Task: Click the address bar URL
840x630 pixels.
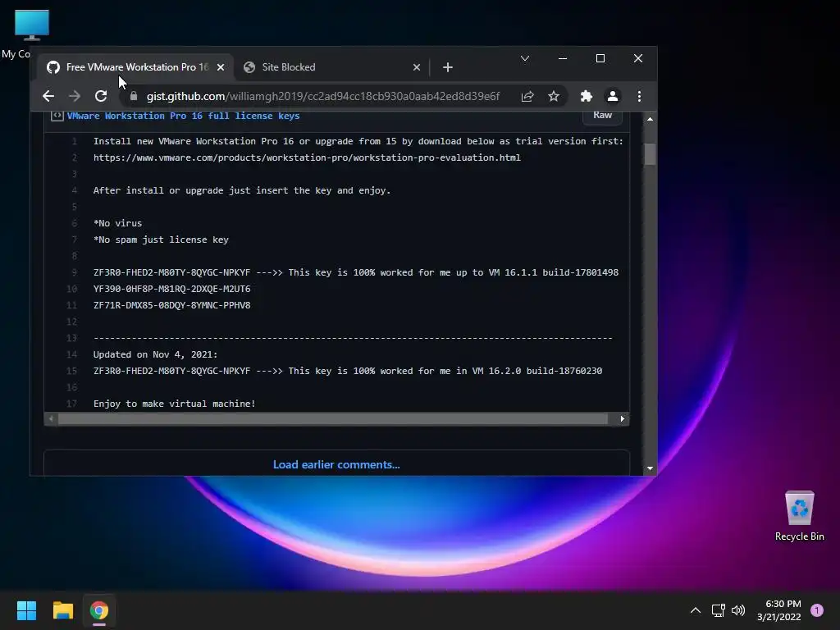Action: click(323, 96)
